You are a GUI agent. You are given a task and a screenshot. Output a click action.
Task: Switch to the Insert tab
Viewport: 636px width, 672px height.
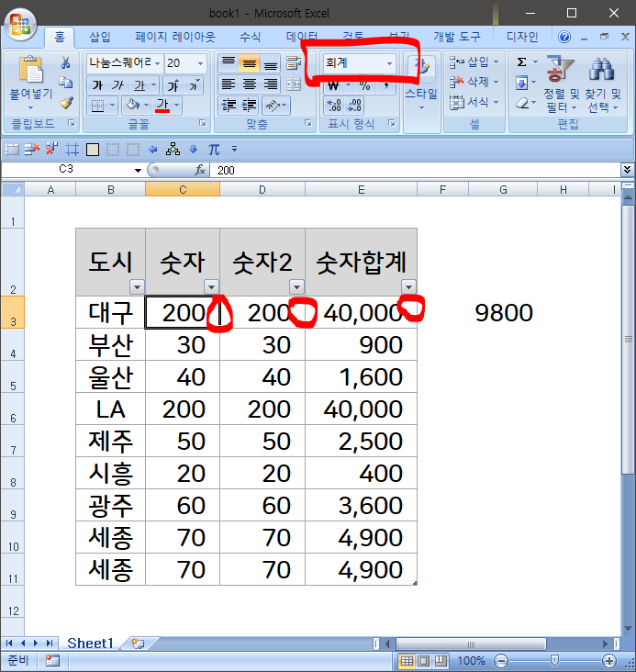click(100, 37)
